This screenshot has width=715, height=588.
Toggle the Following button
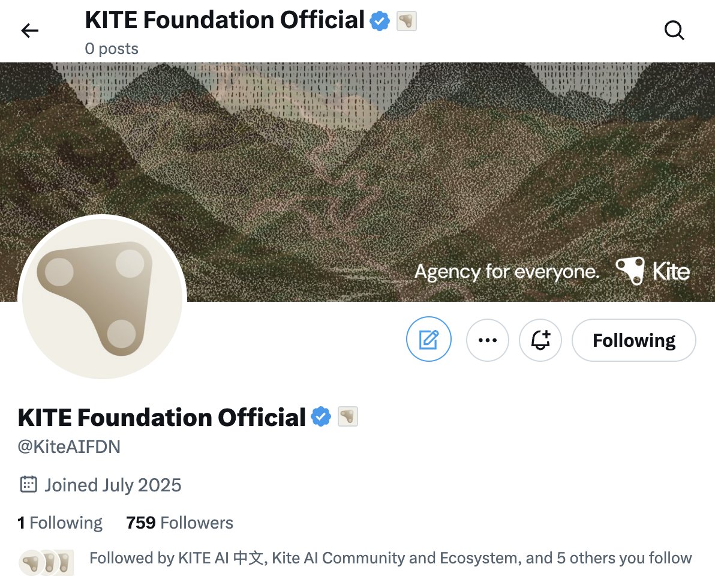click(634, 340)
